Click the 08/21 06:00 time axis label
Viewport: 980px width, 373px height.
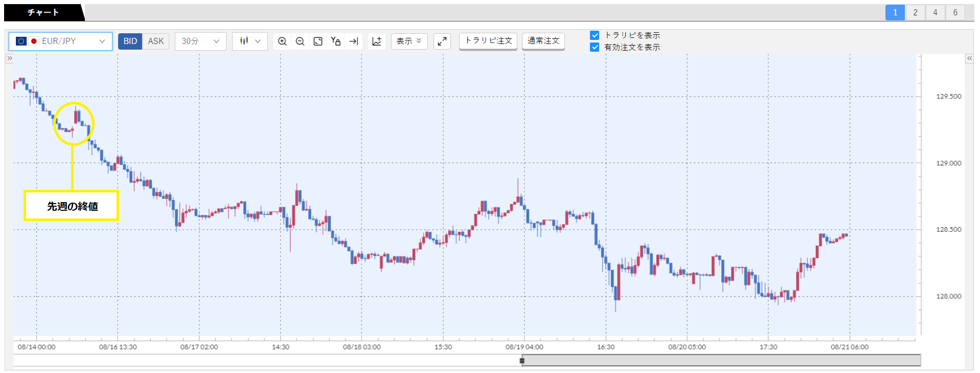[x=850, y=347]
